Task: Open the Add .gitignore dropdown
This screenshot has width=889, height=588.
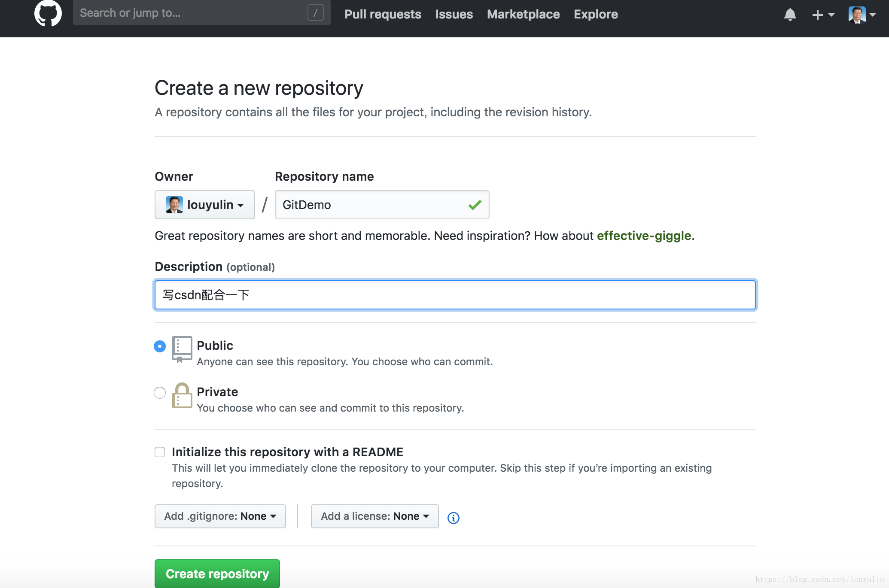Action: (x=220, y=516)
